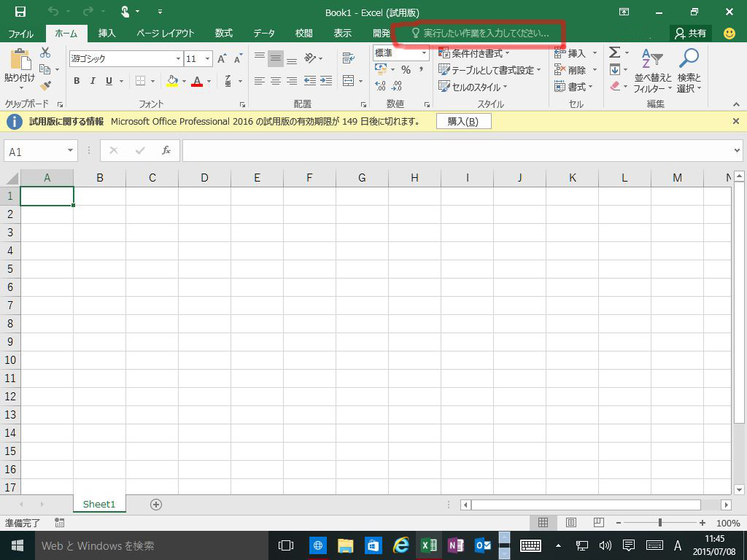Switch to Page Layout view in status bar
The width and height of the screenshot is (747, 560).
(570, 522)
